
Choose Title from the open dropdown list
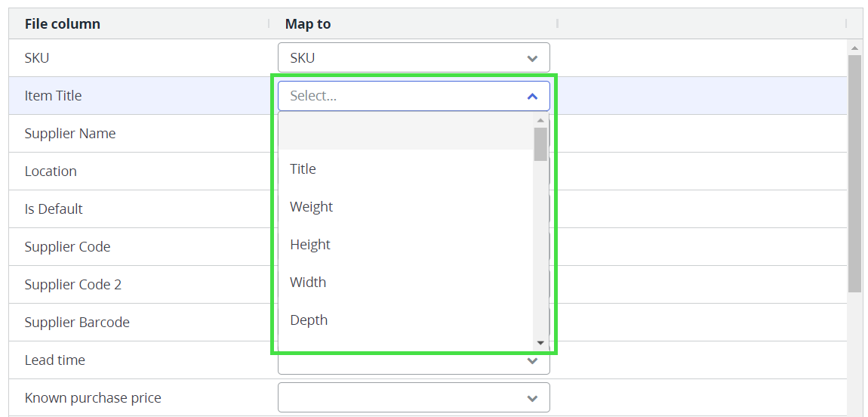[x=303, y=169]
